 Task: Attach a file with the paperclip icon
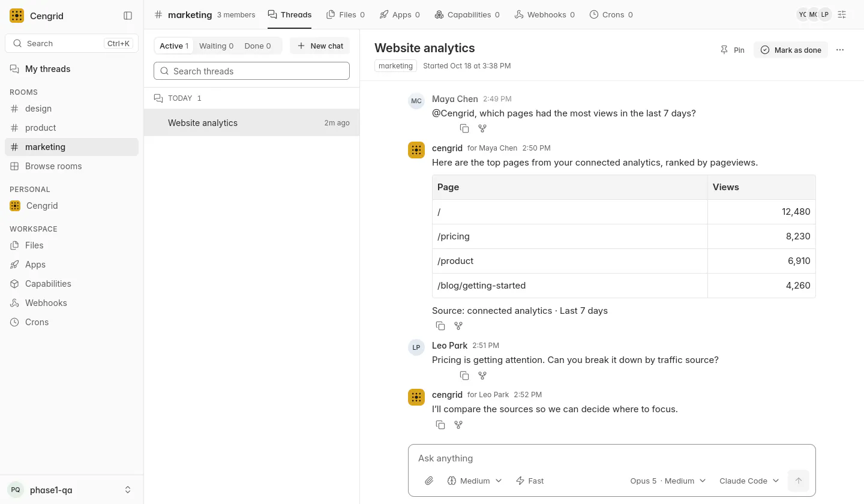(x=429, y=481)
